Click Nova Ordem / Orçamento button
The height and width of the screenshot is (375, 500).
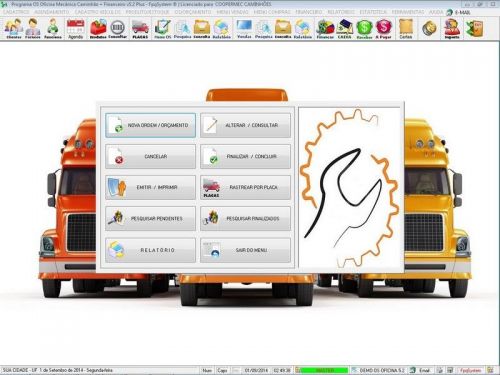[150, 125]
